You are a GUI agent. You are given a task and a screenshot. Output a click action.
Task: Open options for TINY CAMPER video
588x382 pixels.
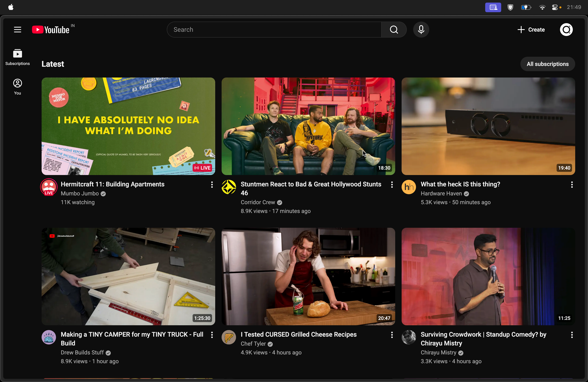click(212, 335)
